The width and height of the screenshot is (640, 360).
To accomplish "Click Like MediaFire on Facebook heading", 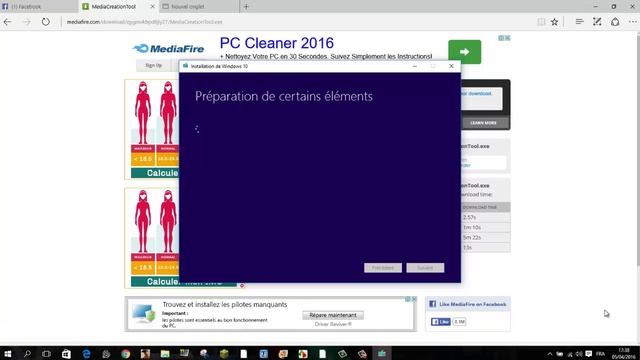I will (472, 304).
